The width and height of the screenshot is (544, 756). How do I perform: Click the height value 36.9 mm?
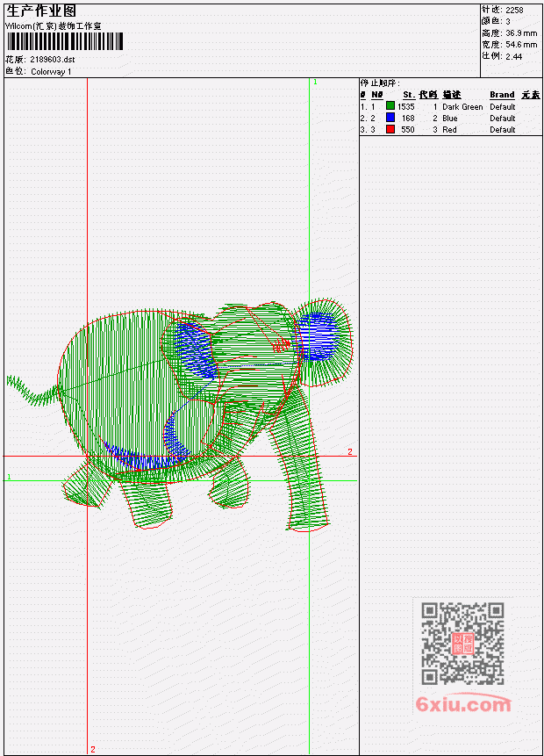point(521,33)
